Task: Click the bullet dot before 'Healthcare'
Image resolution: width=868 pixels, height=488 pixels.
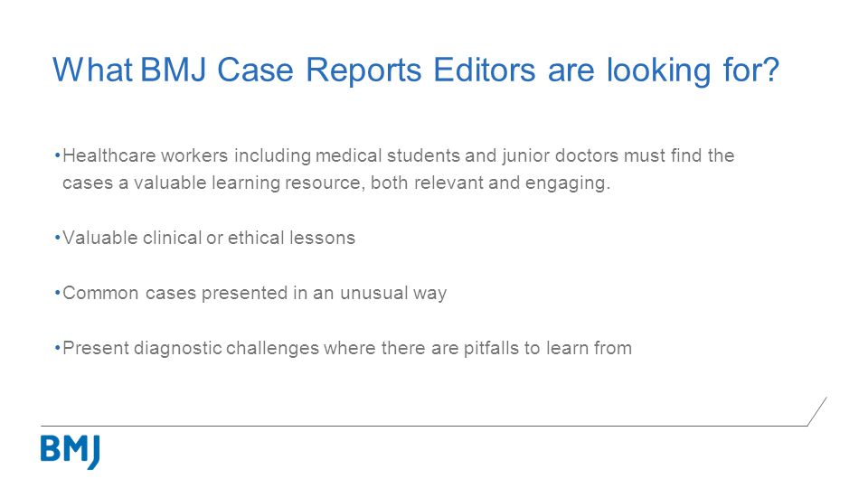Action: (57, 155)
